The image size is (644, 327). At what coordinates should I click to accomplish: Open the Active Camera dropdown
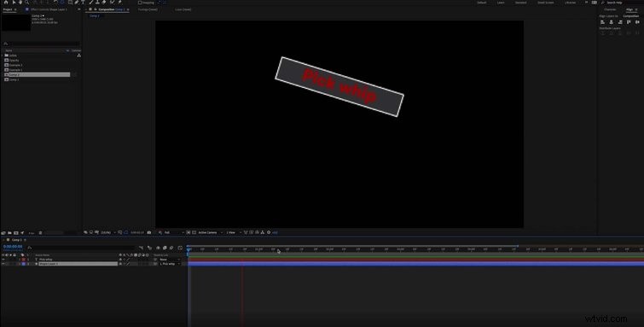point(210,232)
